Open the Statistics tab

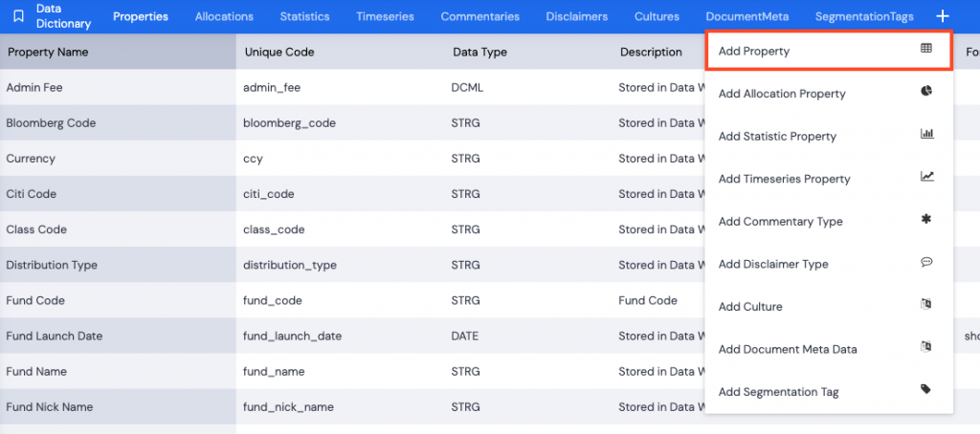[x=305, y=17]
